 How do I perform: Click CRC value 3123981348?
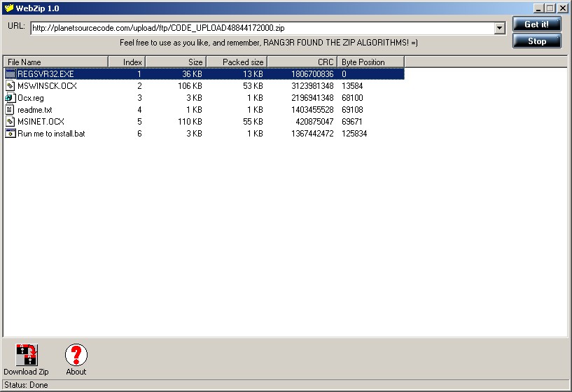click(x=312, y=86)
